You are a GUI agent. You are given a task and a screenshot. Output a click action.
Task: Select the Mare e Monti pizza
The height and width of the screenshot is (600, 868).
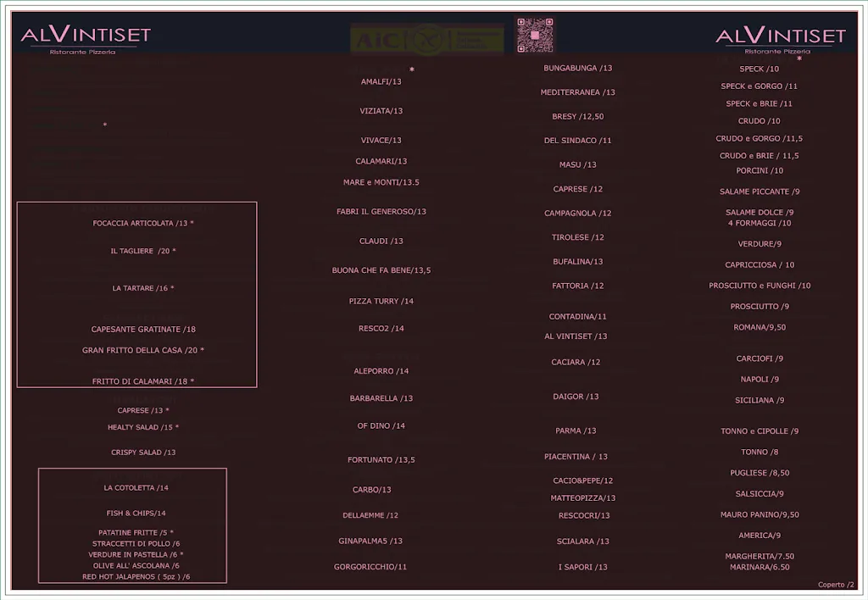tap(381, 182)
